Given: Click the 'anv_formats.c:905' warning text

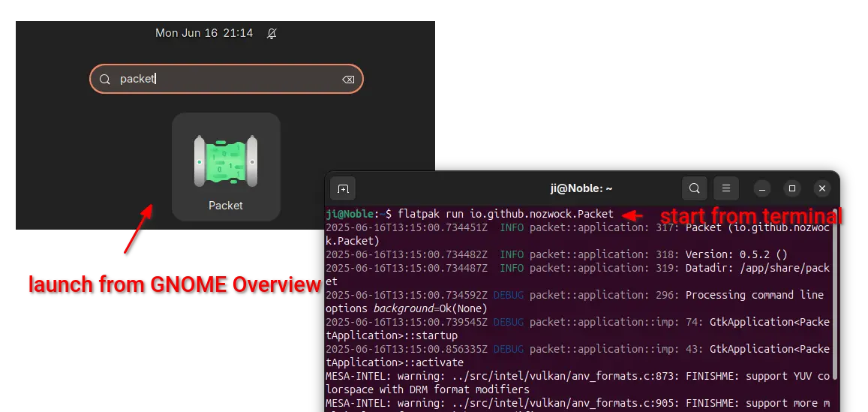Looking at the screenshot, I should click(x=627, y=403).
